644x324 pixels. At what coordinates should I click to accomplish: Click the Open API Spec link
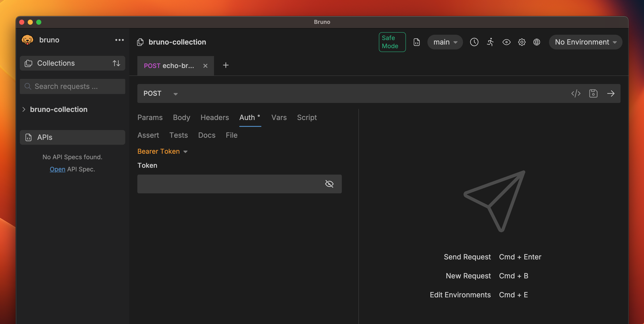pyautogui.click(x=57, y=169)
